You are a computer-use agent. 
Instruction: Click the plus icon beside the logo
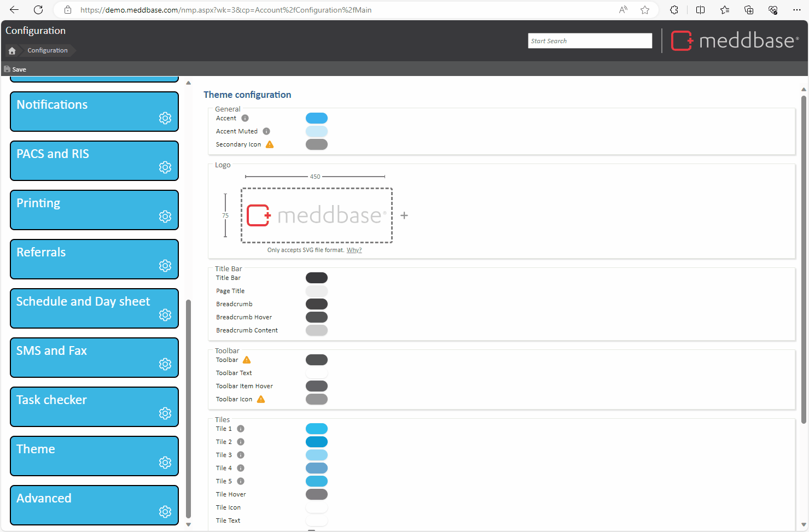(x=404, y=216)
